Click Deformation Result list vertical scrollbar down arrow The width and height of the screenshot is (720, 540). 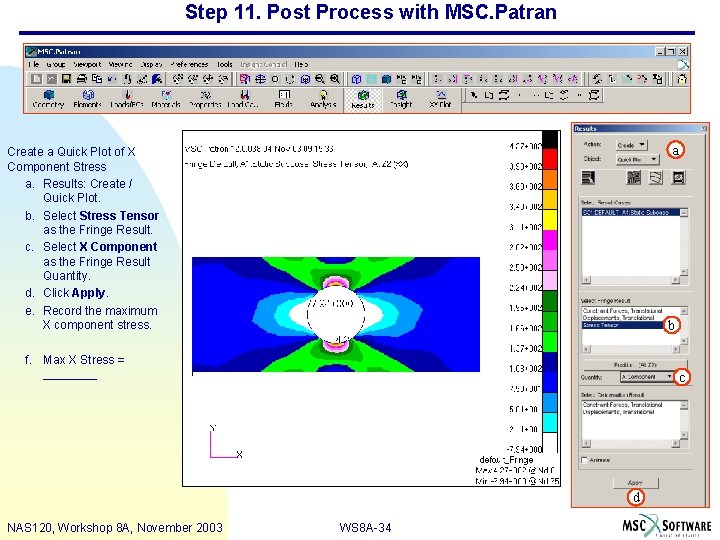coord(684,434)
